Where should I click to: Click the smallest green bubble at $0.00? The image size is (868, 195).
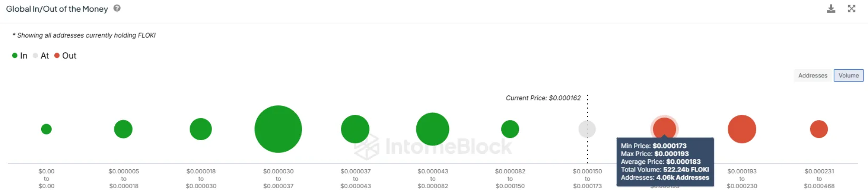click(x=46, y=129)
